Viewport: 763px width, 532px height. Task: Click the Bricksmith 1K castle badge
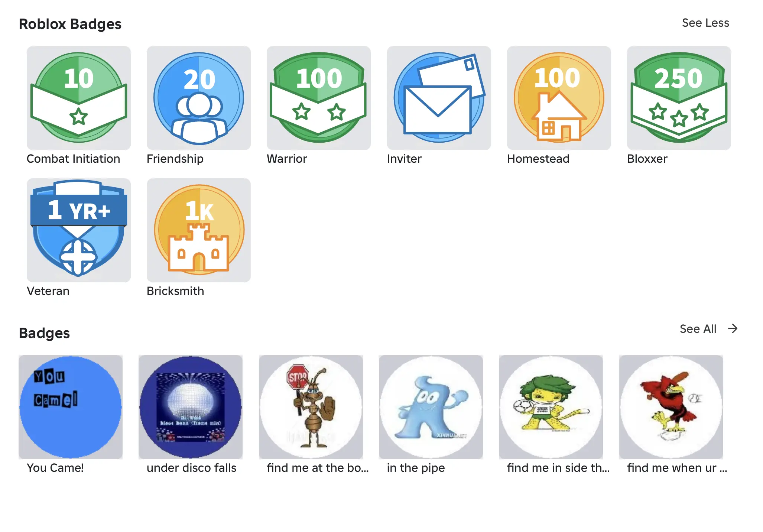198,230
